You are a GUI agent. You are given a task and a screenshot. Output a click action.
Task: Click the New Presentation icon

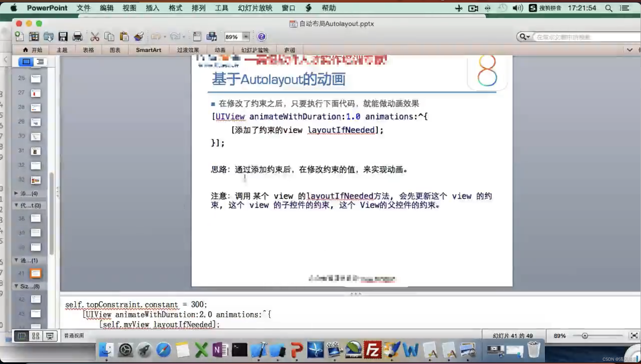[19, 37]
